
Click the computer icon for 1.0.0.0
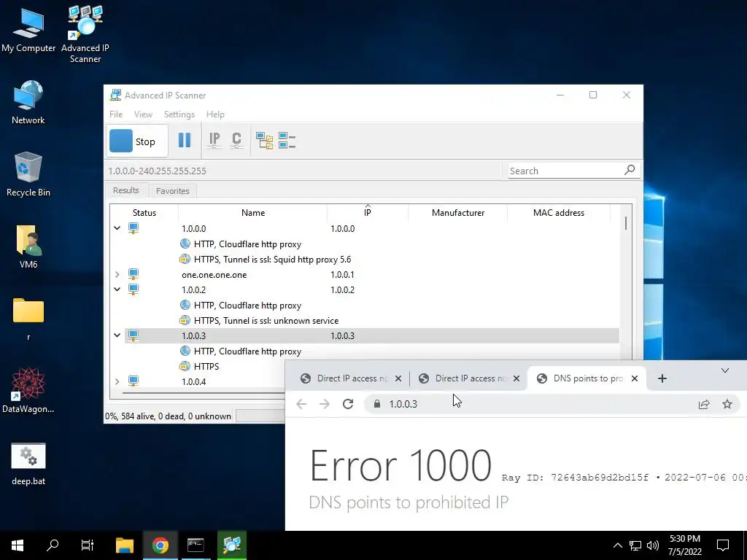coord(133,228)
